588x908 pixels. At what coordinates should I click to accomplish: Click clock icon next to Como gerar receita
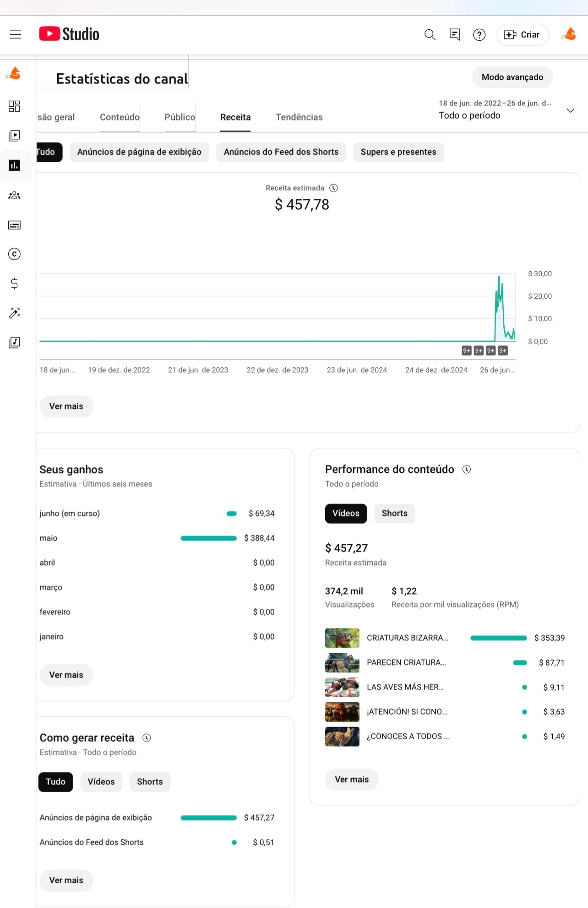(x=147, y=738)
